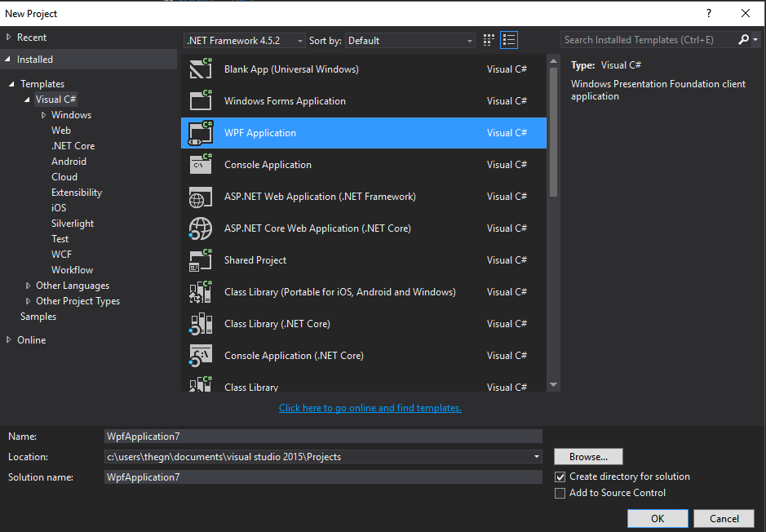The height and width of the screenshot is (532, 766).
Task: Select the Blank App (Universal Windows) template icon
Action: [x=201, y=69]
